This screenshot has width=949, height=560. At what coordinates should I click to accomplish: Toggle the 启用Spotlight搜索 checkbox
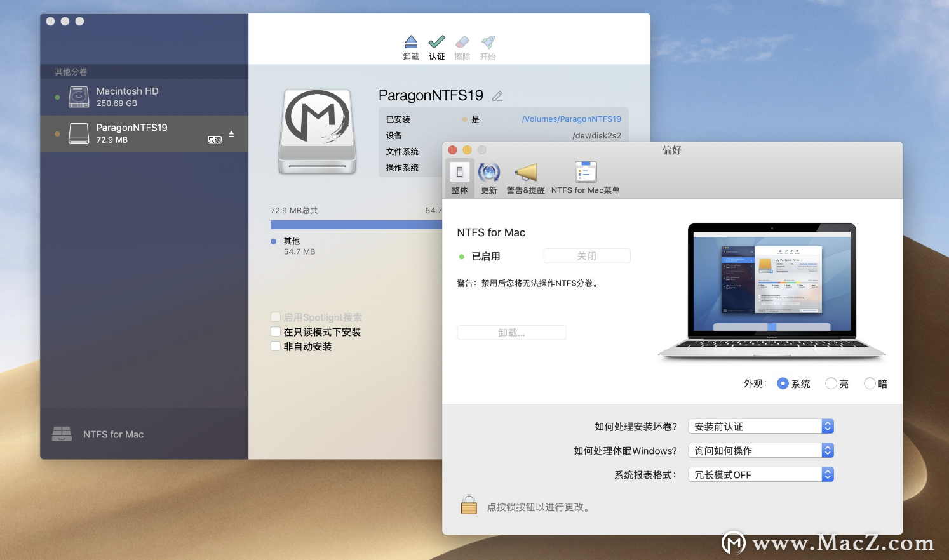pyautogui.click(x=276, y=317)
